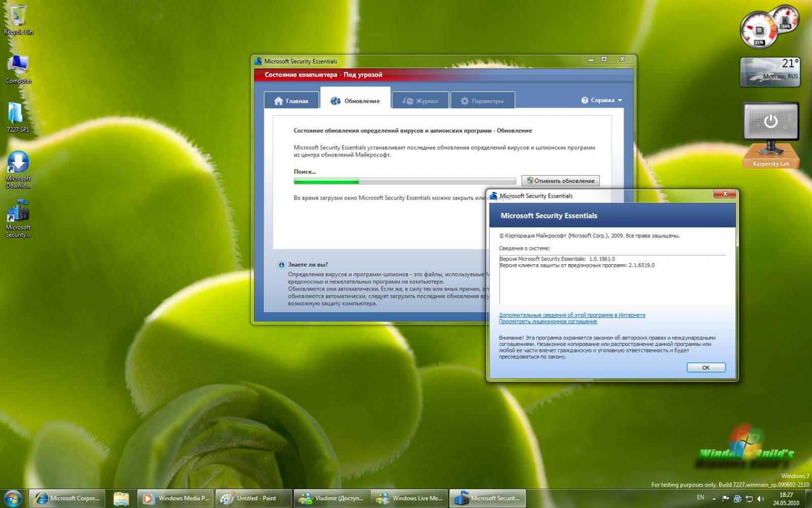Select the Microsoft Security desktop shortcut
The width and height of the screenshot is (812, 508).
pos(18,218)
